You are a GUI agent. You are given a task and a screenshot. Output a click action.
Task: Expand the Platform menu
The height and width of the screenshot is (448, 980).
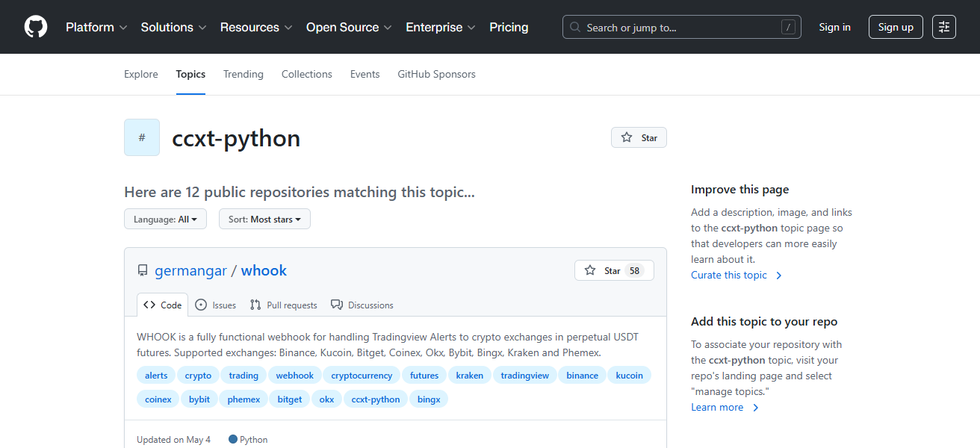coord(96,27)
